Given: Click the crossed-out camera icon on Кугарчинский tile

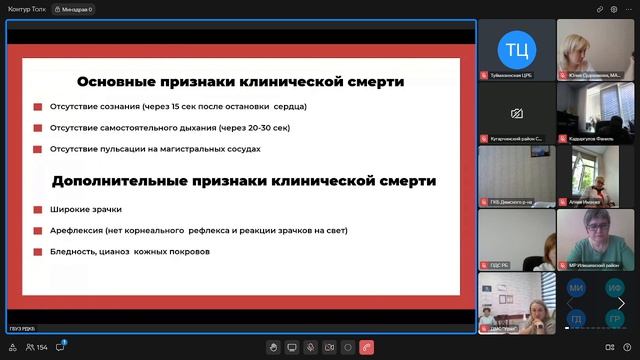Looking at the screenshot, I should pos(517,113).
